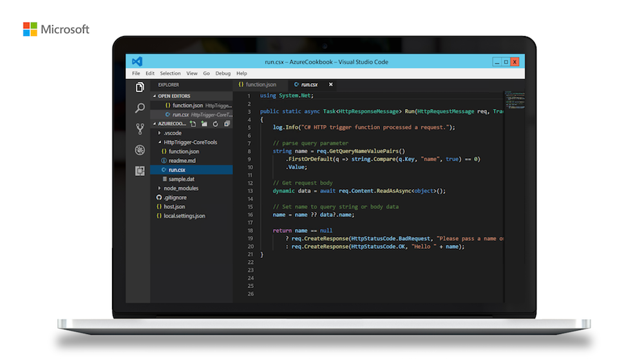Open the Source Control view
The height and width of the screenshot is (361, 644).
(x=140, y=129)
